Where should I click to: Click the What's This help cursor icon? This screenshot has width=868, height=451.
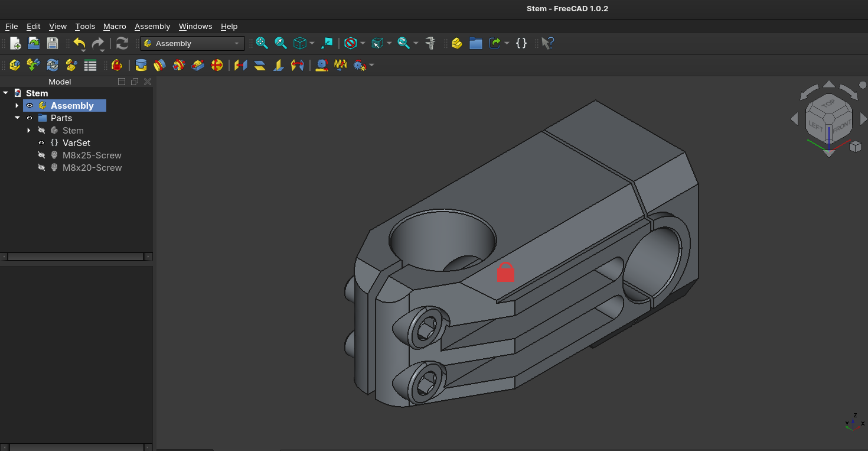click(547, 43)
